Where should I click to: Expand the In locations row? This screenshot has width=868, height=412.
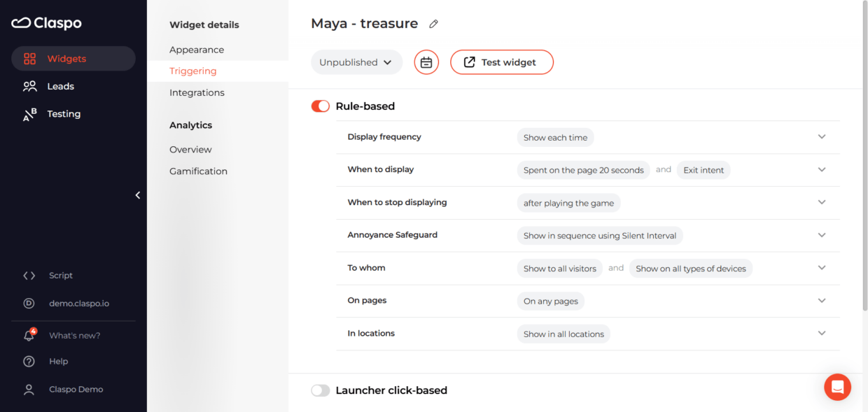click(822, 334)
